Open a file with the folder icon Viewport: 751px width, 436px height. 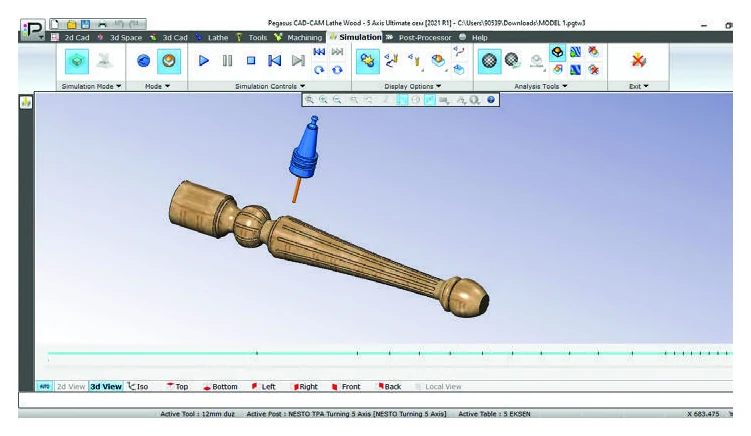click(71, 24)
